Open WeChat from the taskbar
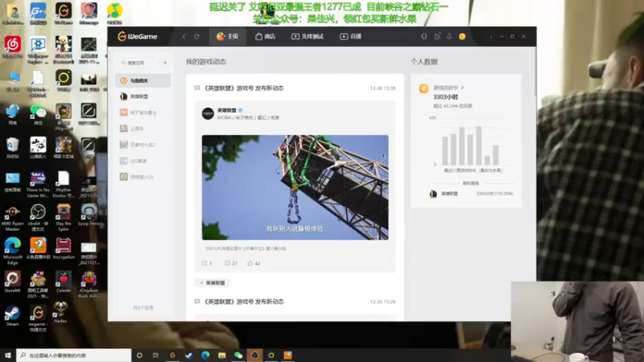 (x=238, y=355)
